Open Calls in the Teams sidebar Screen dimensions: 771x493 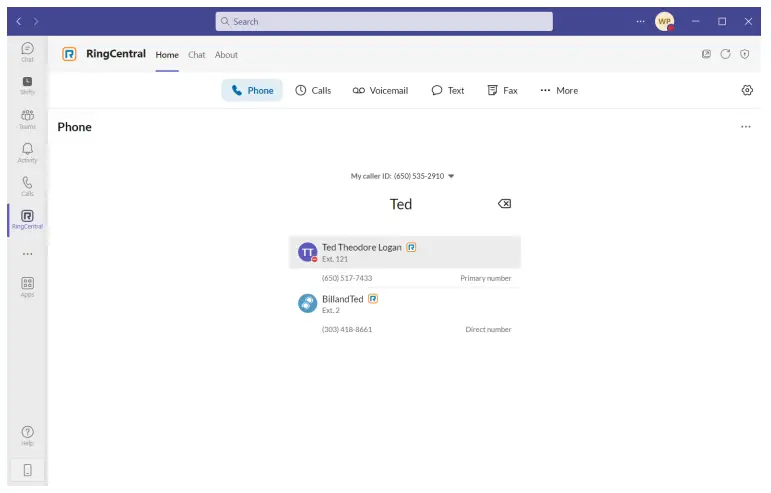tap(28, 186)
